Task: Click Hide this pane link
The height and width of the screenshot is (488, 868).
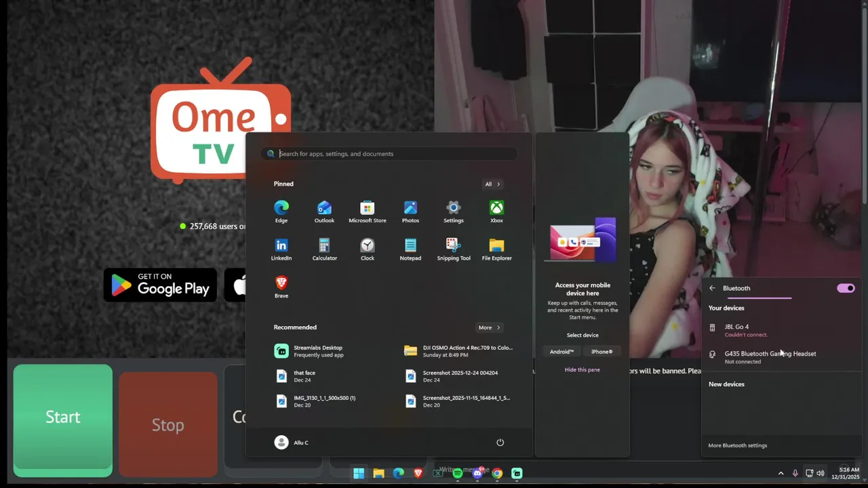Action: [x=582, y=369]
